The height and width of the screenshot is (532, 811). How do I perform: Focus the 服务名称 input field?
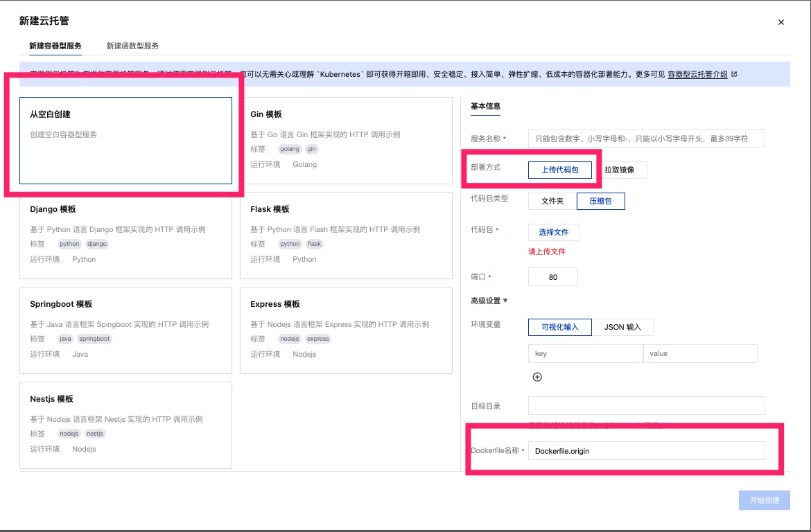(646, 139)
